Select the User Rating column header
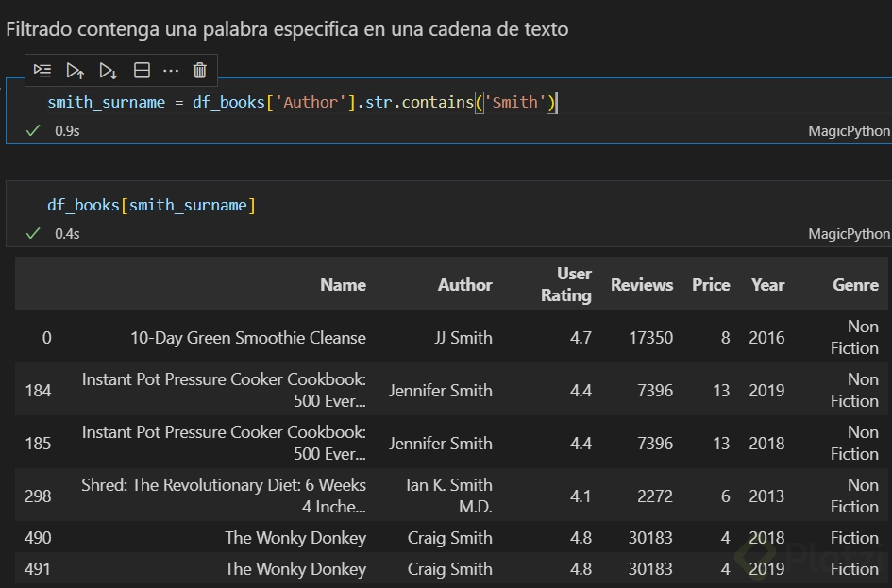The height and width of the screenshot is (588, 892). tap(566, 284)
